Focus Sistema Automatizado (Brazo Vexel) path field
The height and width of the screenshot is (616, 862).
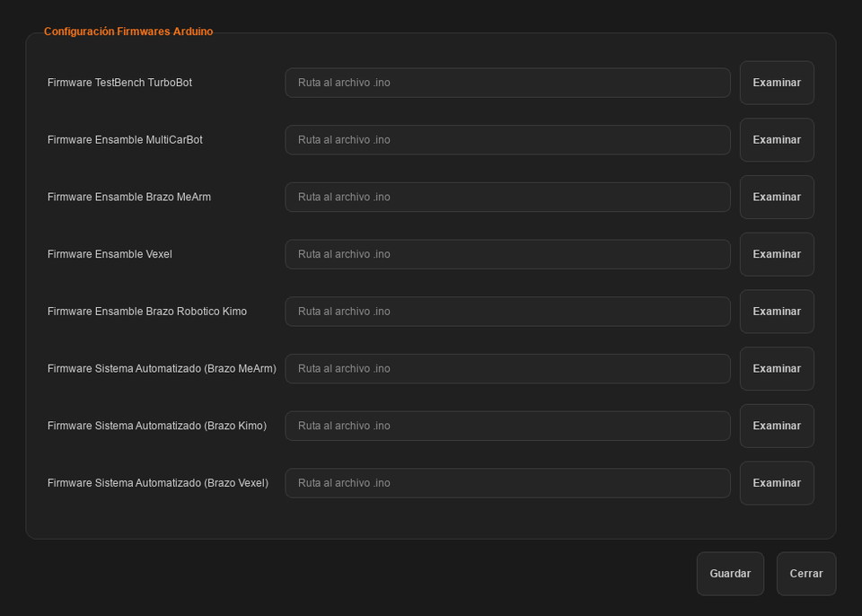tap(507, 483)
